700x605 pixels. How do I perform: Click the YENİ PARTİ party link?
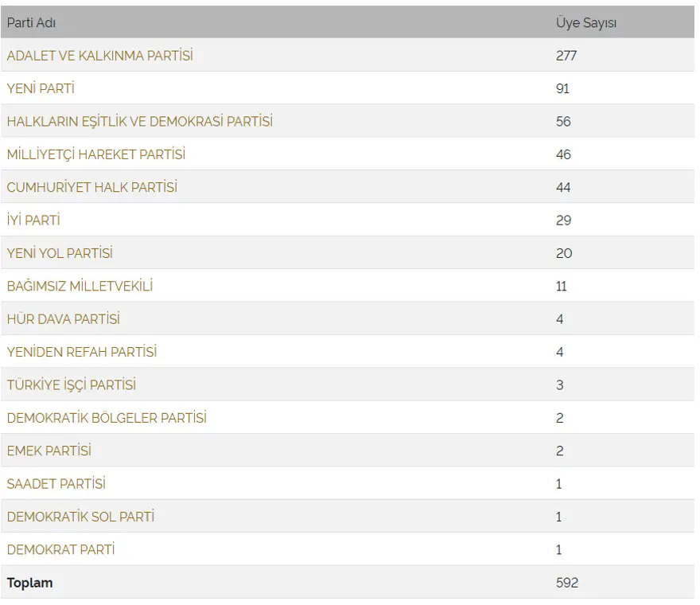[41, 88]
